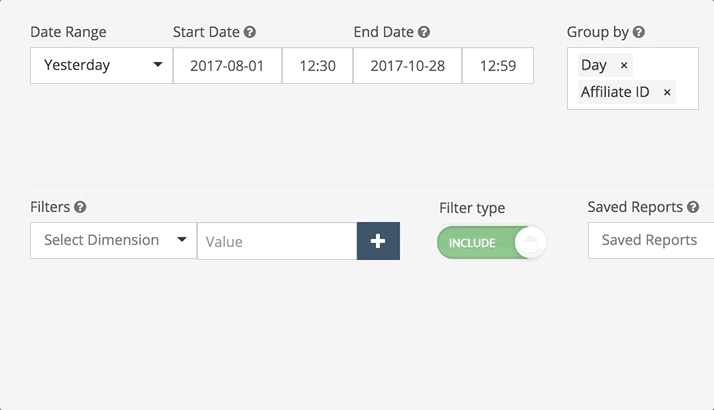Focus the filter Value input field
The width and height of the screenshot is (714, 410).
pos(276,241)
